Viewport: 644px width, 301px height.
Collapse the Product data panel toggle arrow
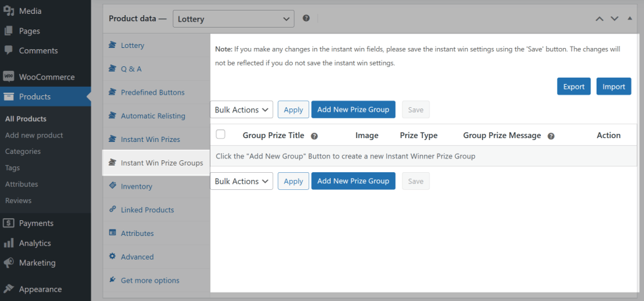(x=630, y=18)
